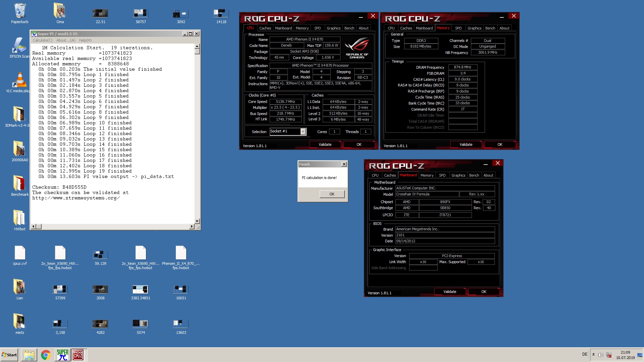Image resolution: width=644 pixels, height=362 pixels.
Task: Show hidden tray icons arrow
Action: point(593,355)
